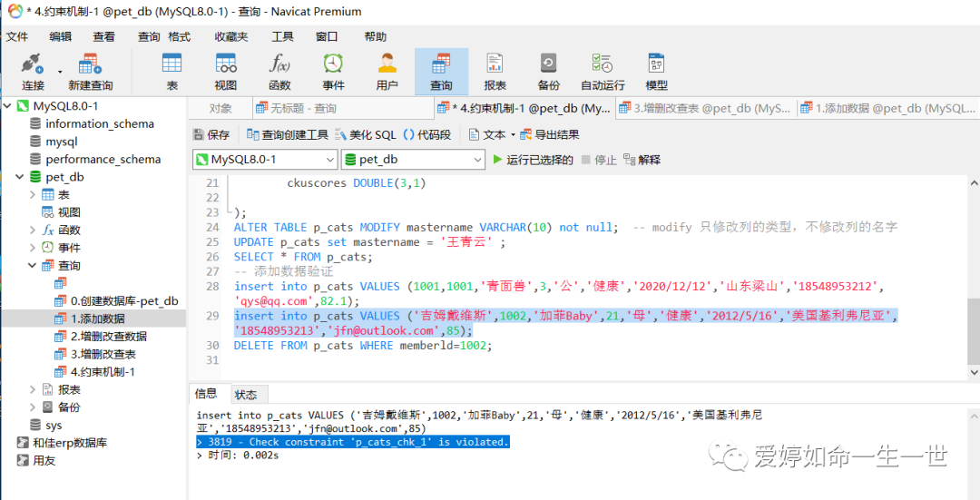Click the 运行已选择的 run selected button
This screenshot has height=500, width=980.
click(x=534, y=160)
